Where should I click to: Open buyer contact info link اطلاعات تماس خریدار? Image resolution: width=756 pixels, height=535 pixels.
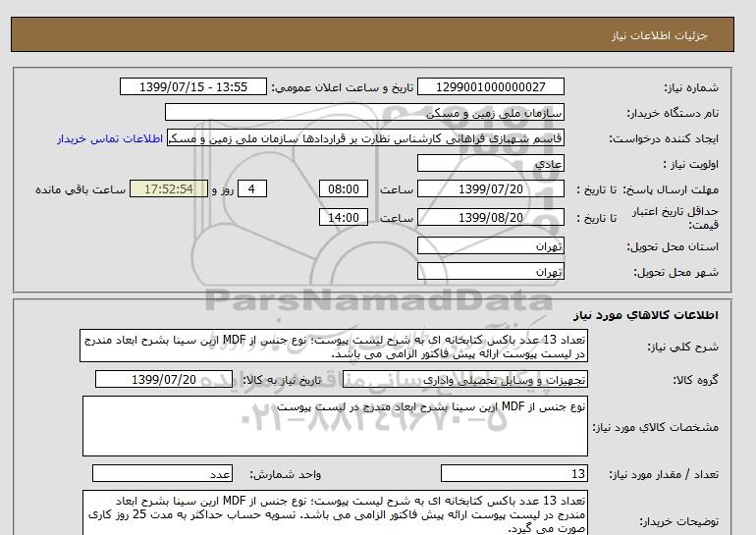tap(110, 138)
